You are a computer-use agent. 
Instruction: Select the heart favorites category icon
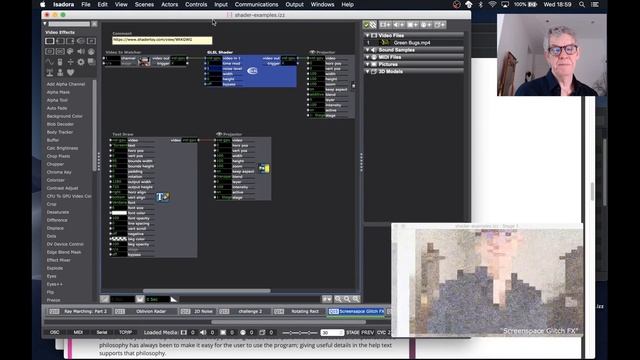(x=71, y=72)
